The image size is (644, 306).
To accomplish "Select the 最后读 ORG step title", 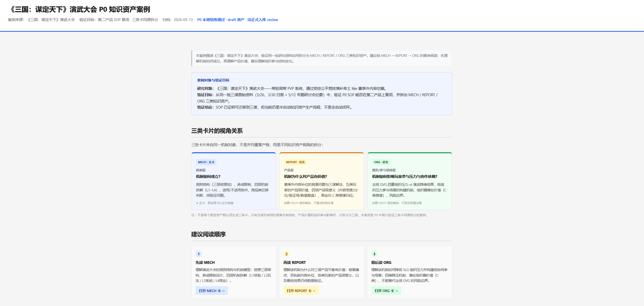I will click(x=381, y=263).
